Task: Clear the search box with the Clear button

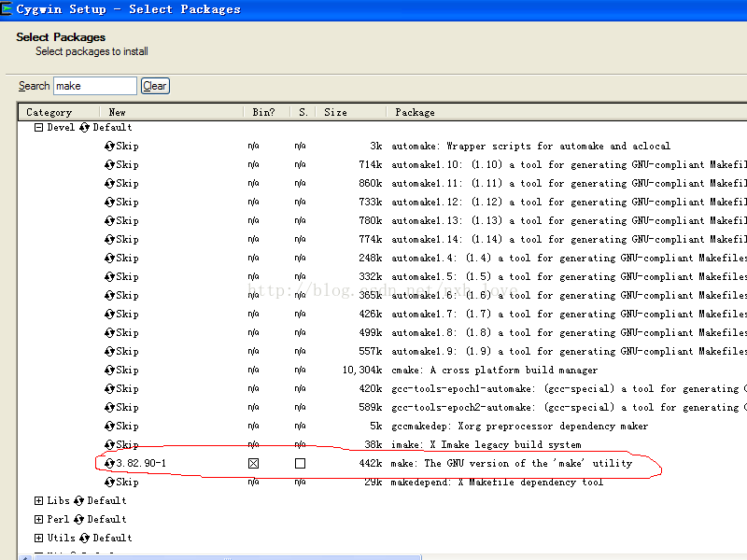Action: point(155,86)
